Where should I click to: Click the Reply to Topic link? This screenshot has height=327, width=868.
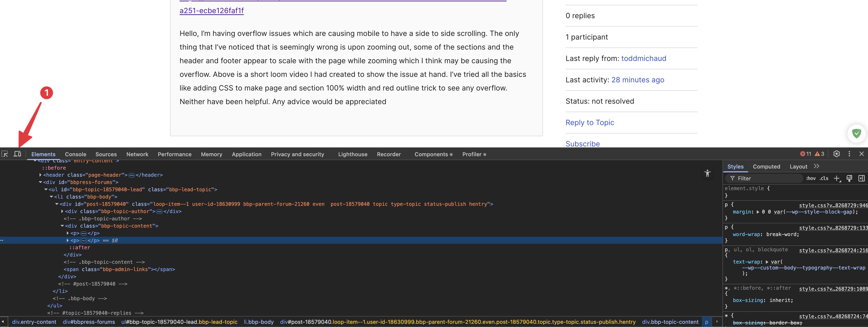(x=590, y=123)
